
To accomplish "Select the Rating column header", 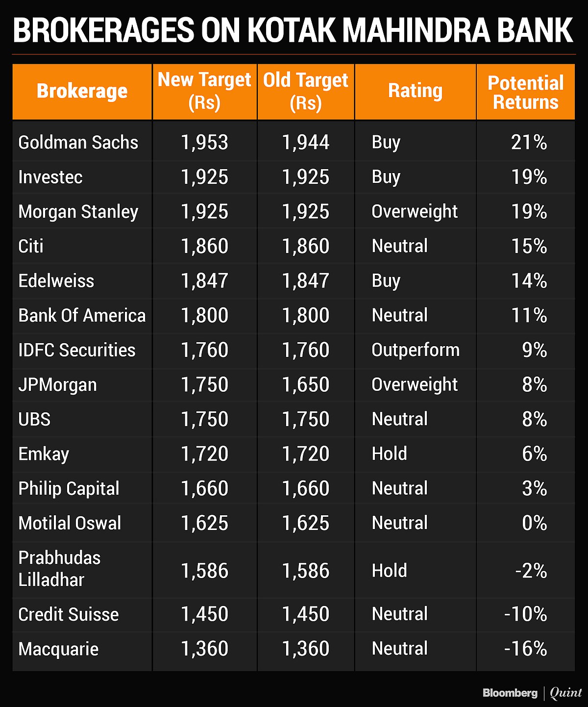I will 415,91.
